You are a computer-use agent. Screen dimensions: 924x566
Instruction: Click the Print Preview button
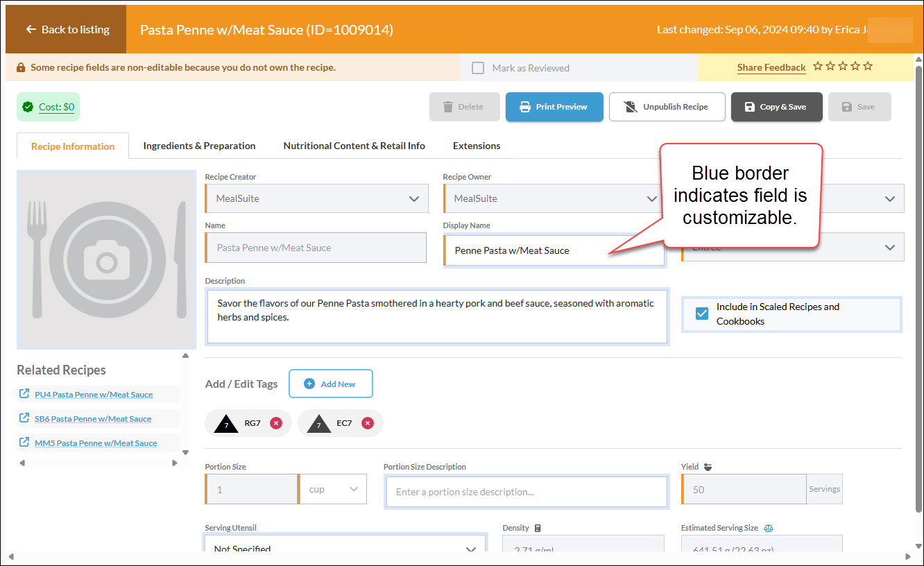click(x=554, y=107)
